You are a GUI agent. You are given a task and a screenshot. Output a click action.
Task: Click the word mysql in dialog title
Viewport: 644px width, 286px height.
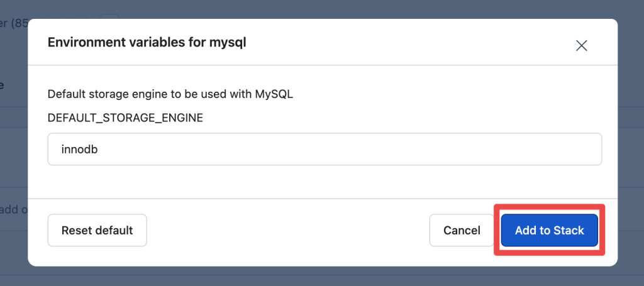tap(227, 43)
